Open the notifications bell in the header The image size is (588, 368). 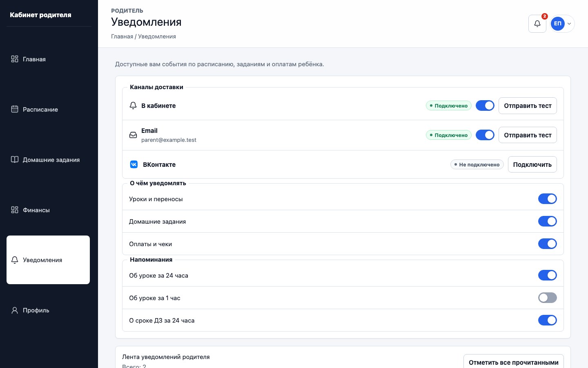537,24
